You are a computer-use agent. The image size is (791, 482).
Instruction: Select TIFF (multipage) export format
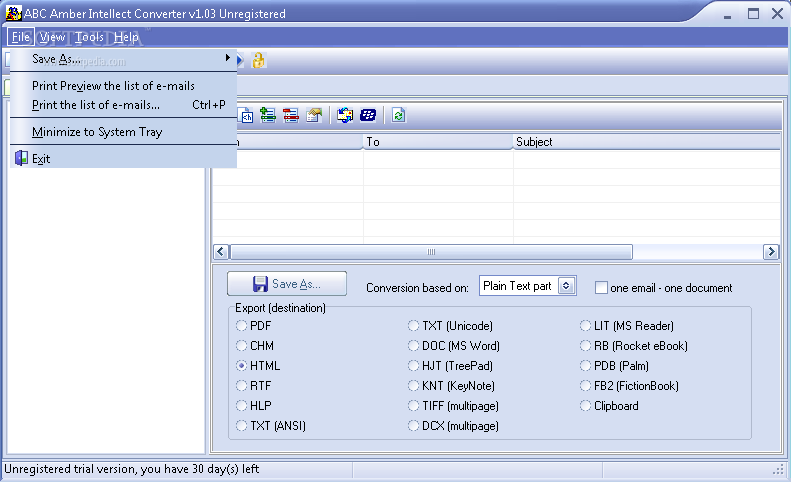click(414, 406)
